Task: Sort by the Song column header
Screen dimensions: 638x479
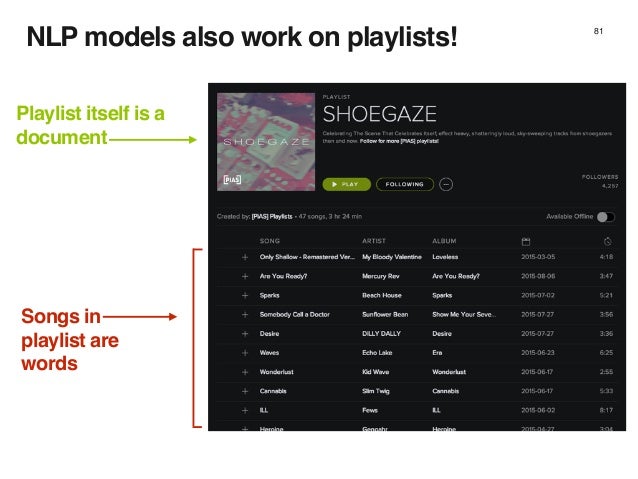Action: (270, 241)
